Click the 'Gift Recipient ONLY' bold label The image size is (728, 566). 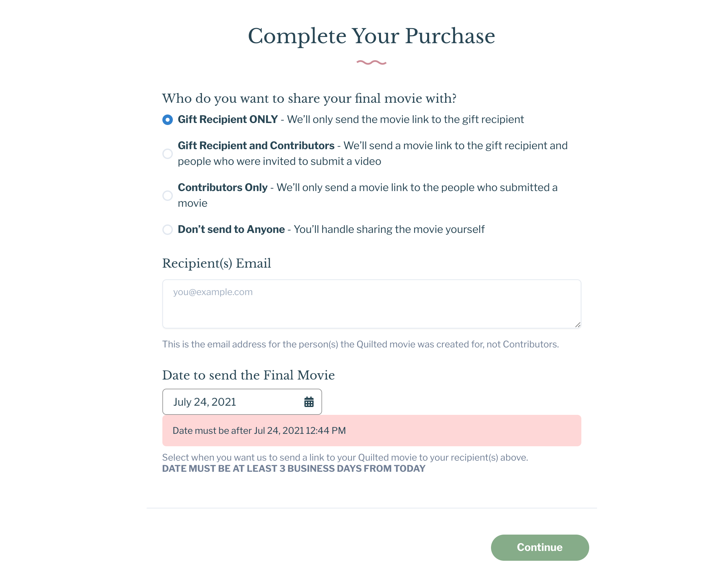[228, 120]
